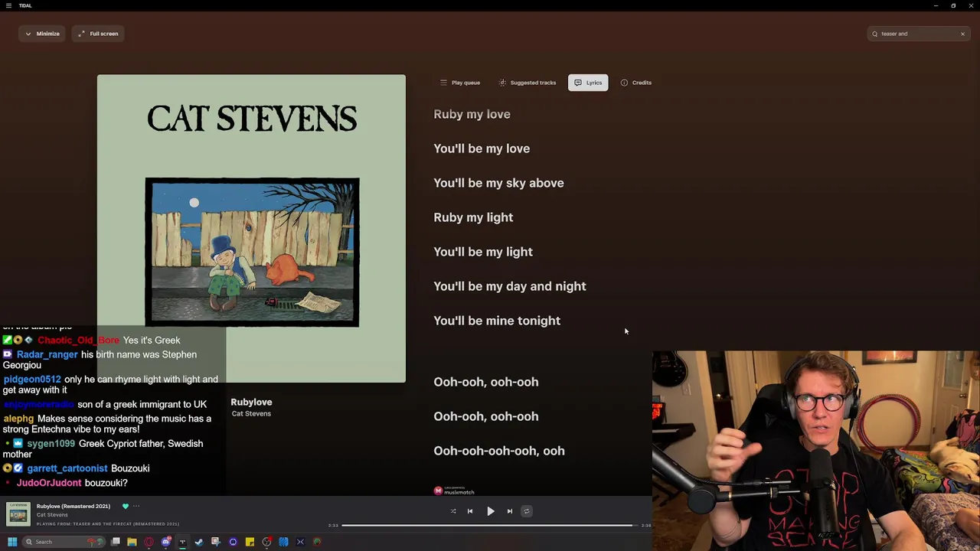Click the Musixmatch lyrics provider logo
980x551 pixels.
454,491
